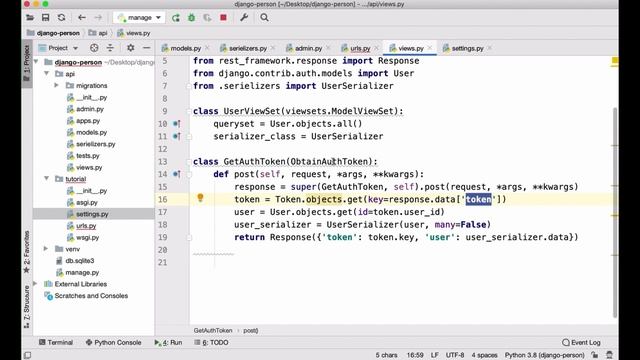Toggle the 2: Favorites side tool window
640x360 pixels.
point(27,251)
